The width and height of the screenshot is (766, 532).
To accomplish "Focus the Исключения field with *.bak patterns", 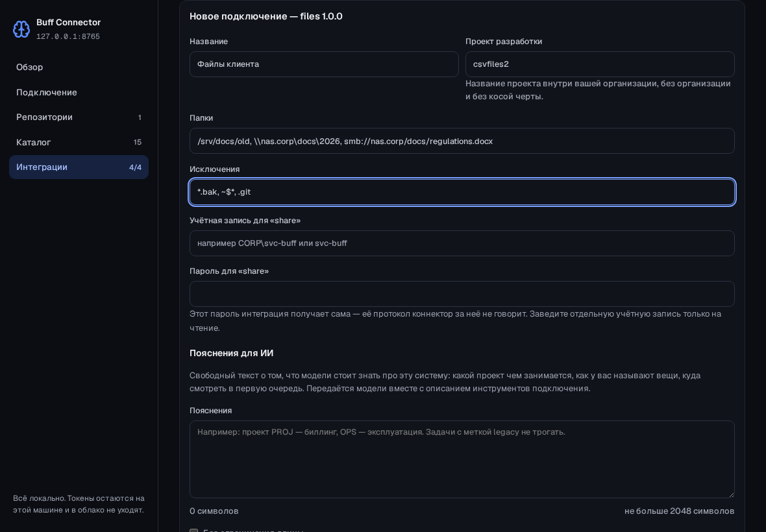I will click(462, 192).
